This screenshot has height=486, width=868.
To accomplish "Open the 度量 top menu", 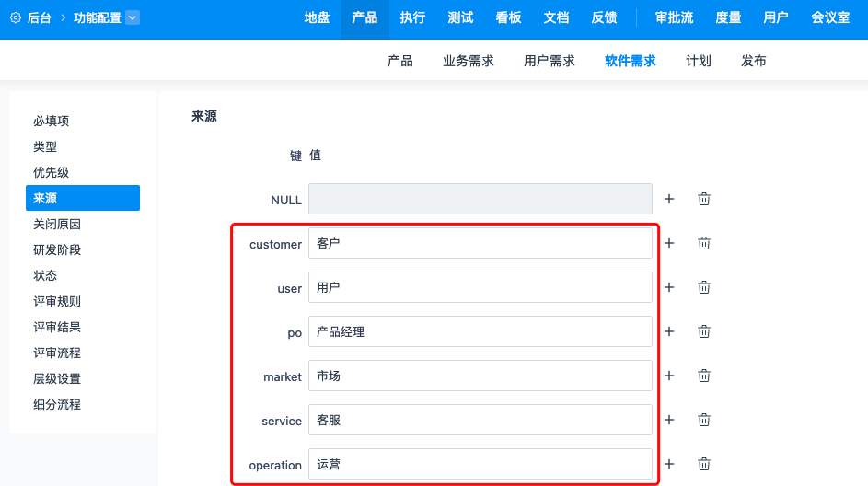I will pos(728,17).
